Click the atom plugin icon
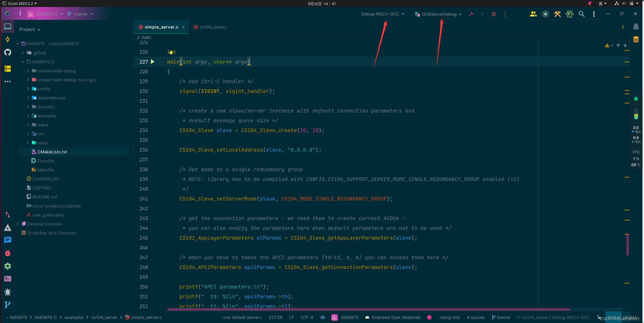 570,14
